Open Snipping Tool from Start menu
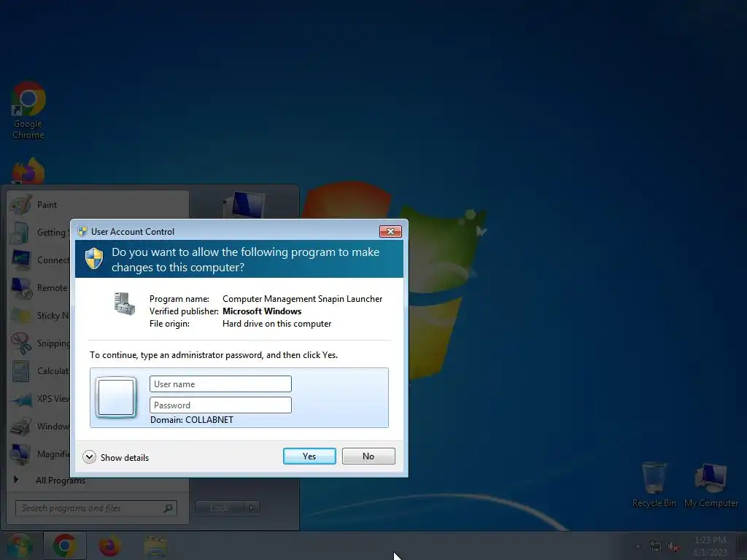 click(39, 343)
